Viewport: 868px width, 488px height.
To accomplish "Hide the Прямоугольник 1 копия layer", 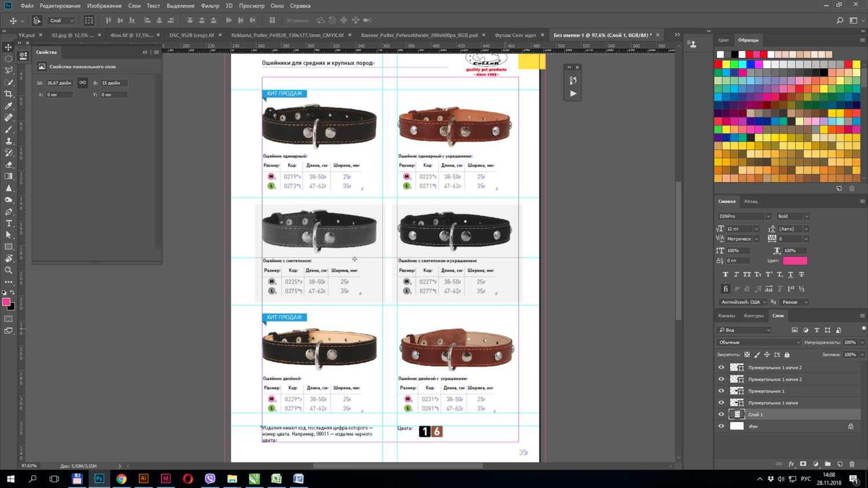I will click(x=721, y=402).
